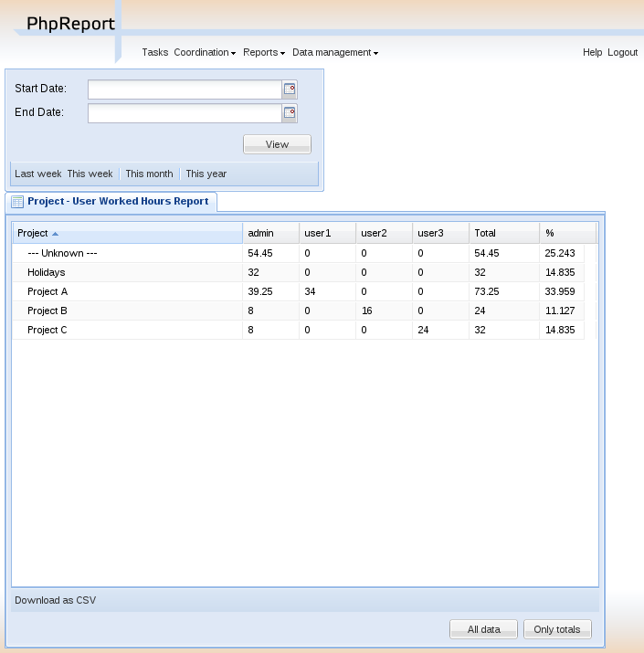Open the Tasks menu item

coord(155,52)
